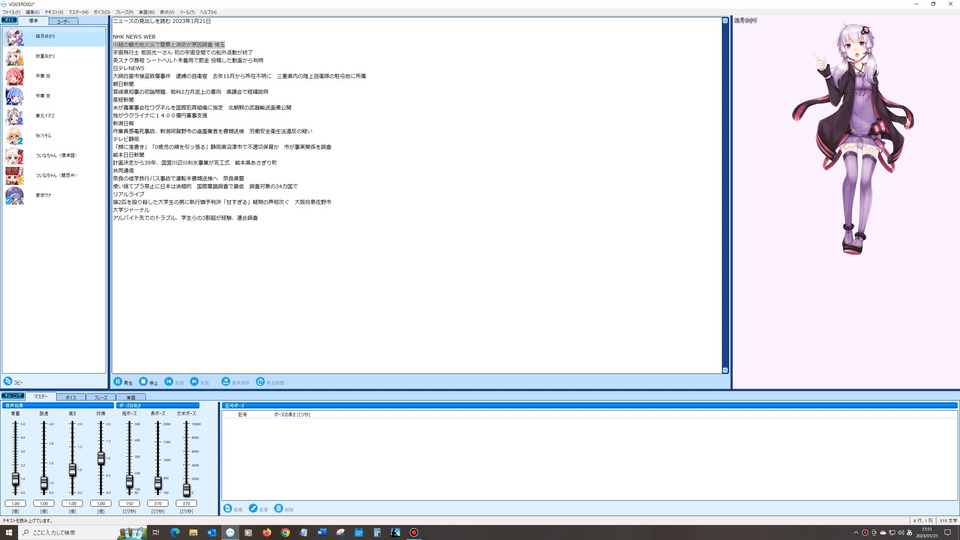Click the 記号 column header

(x=242, y=414)
